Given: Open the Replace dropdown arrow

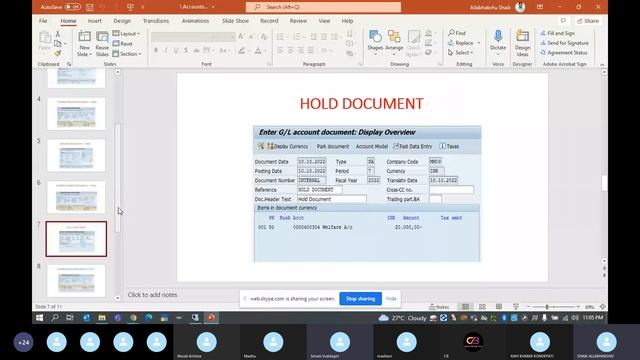Looking at the screenshot, I should point(479,43).
